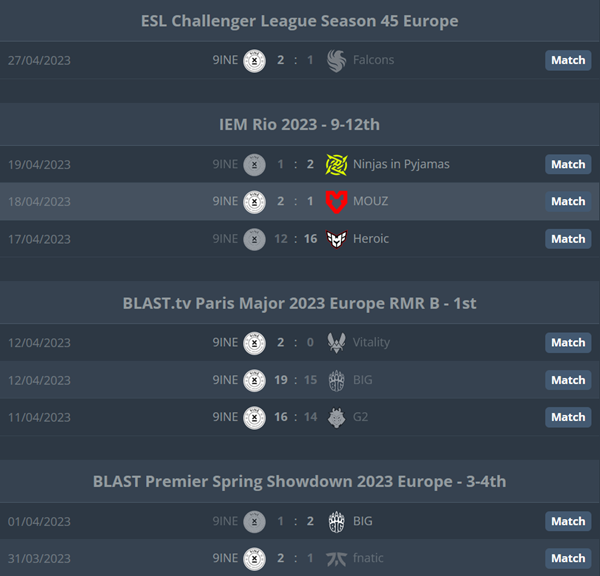Click the red MOUZ logo
Viewport: 600px width, 576px height.
[x=336, y=202]
